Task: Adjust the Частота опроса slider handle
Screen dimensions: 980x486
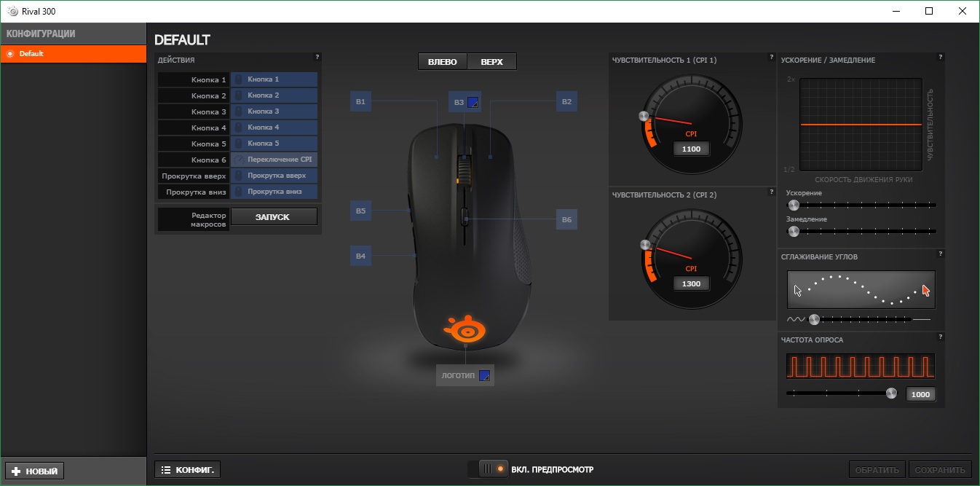Action: pos(891,393)
